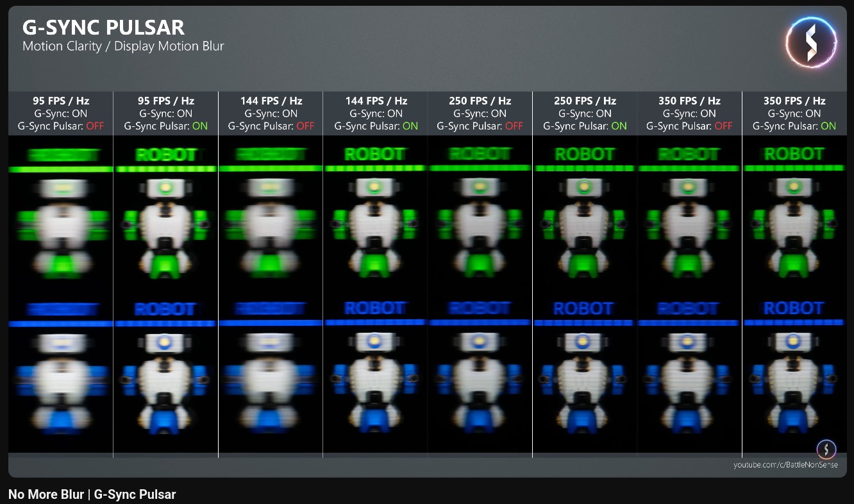Click 350 FPS / Hz heading above Pulsar ON
The width and height of the screenshot is (854, 504).
794,101
